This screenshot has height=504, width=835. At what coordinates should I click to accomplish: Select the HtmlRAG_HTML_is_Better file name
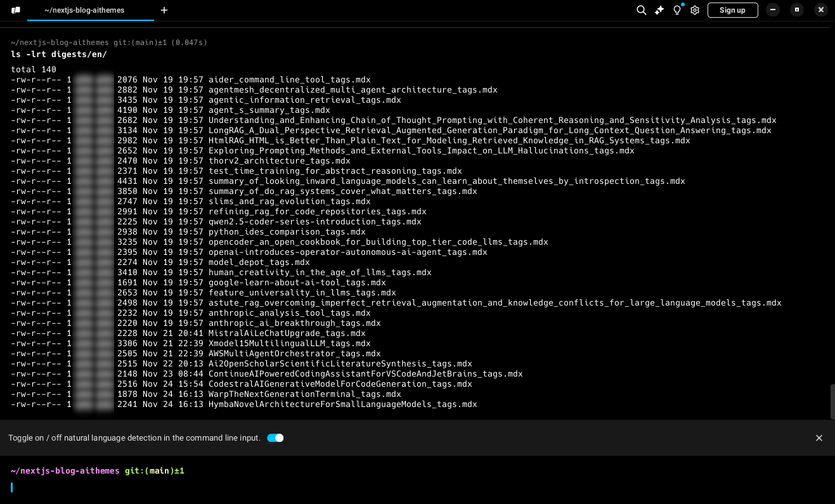(x=450, y=141)
